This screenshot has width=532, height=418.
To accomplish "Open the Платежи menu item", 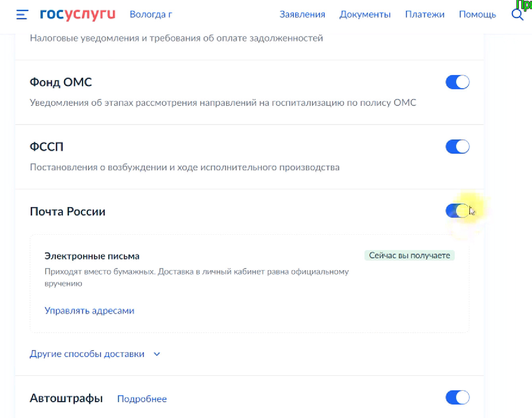I will pos(424,15).
